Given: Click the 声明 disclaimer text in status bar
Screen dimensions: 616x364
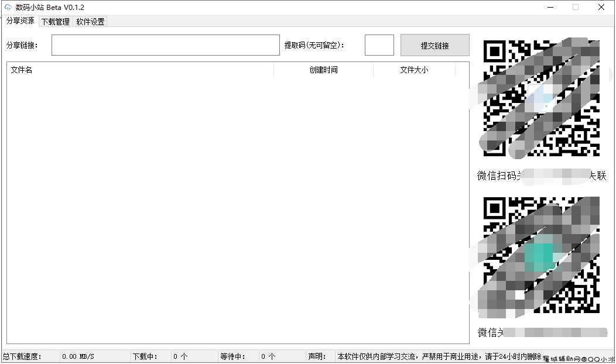Looking at the screenshot, I should (439, 356).
